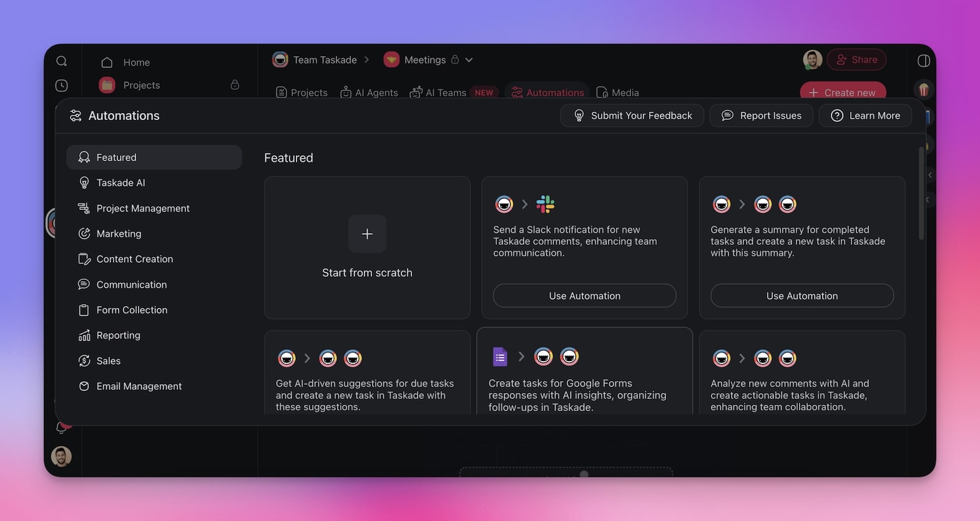
Task: Click the Meetings folder heart icon
Action: 391,59
